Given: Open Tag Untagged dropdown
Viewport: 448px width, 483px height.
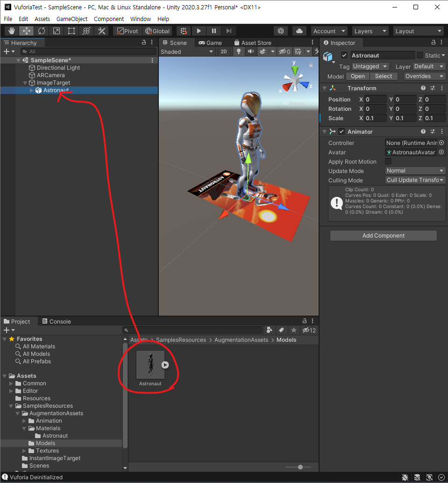Looking at the screenshot, I should pos(370,66).
